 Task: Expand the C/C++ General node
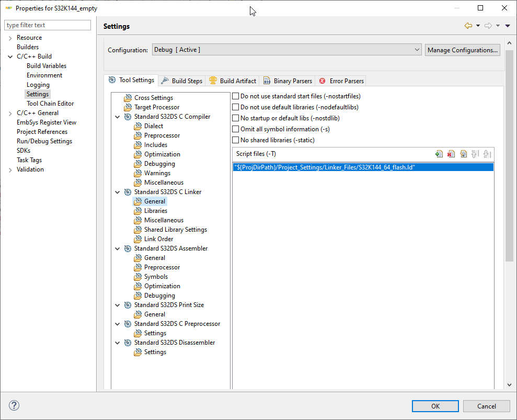pos(10,113)
